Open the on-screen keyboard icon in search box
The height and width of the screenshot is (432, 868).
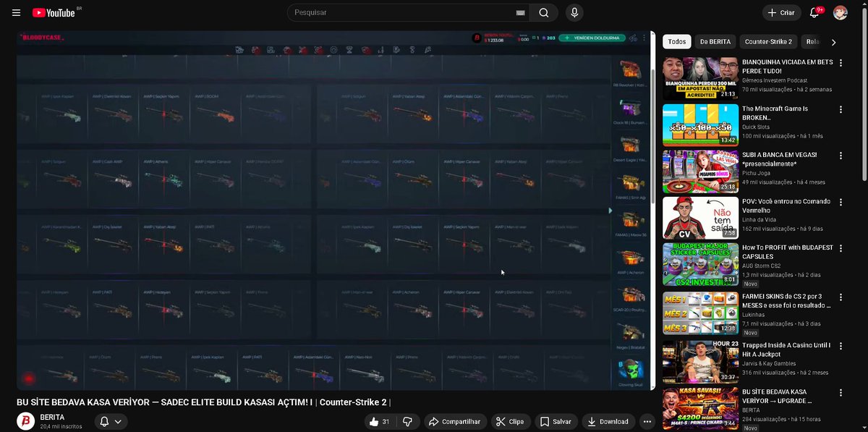coord(520,13)
